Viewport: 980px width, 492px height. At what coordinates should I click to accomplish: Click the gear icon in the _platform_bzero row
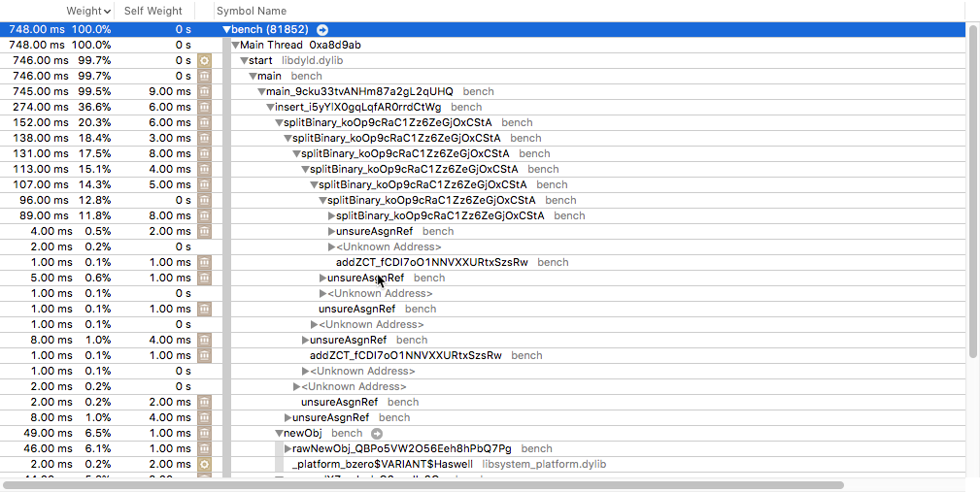[204, 465]
